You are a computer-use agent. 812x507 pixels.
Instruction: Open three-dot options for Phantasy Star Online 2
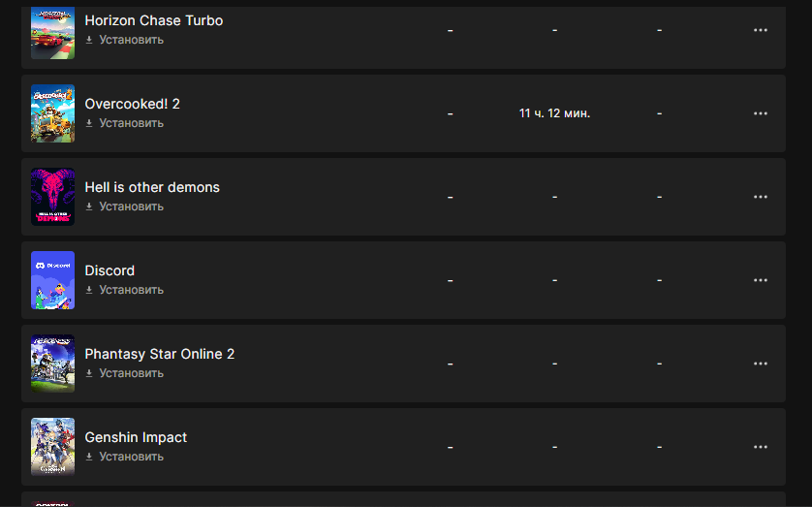[761, 364]
